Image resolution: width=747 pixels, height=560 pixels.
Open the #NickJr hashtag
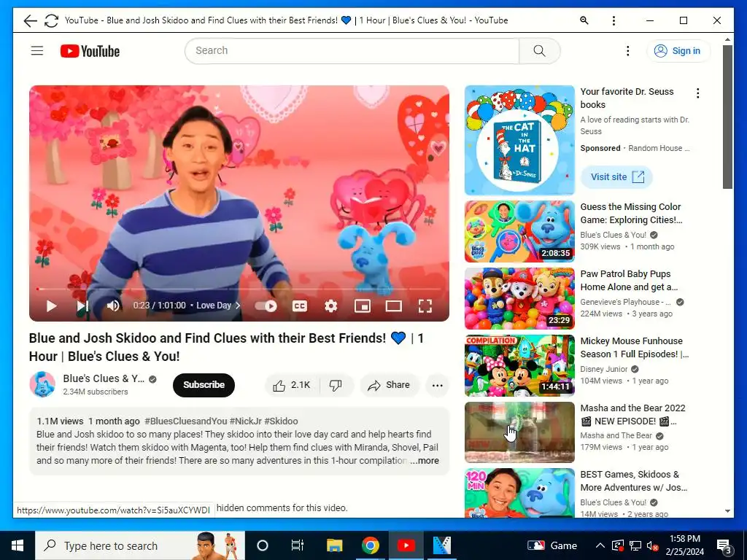pyautogui.click(x=245, y=421)
